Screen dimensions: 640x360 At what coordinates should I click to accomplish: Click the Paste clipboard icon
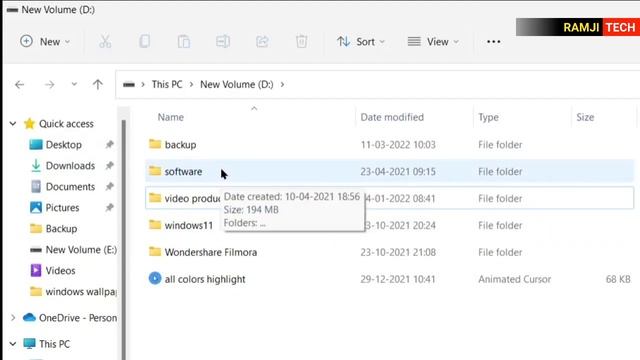click(x=184, y=42)
